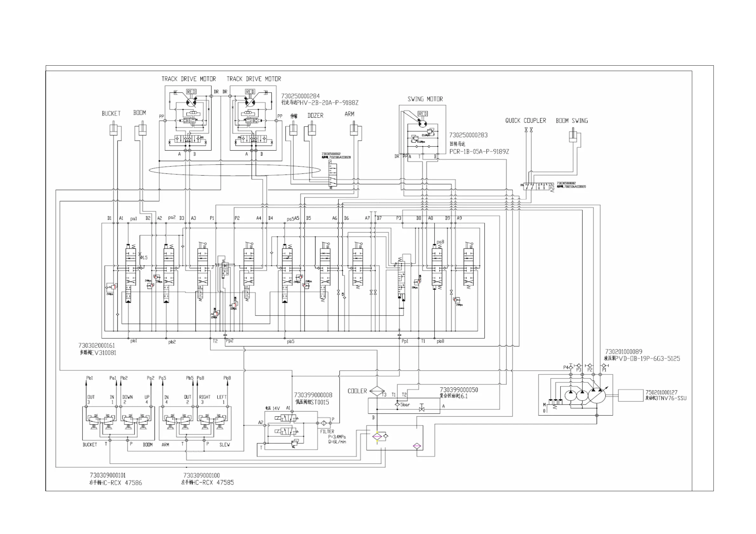Screen dimensions: 756x534
Task: Click the ARM cylinder symbol
Action: tap(354, 129)
